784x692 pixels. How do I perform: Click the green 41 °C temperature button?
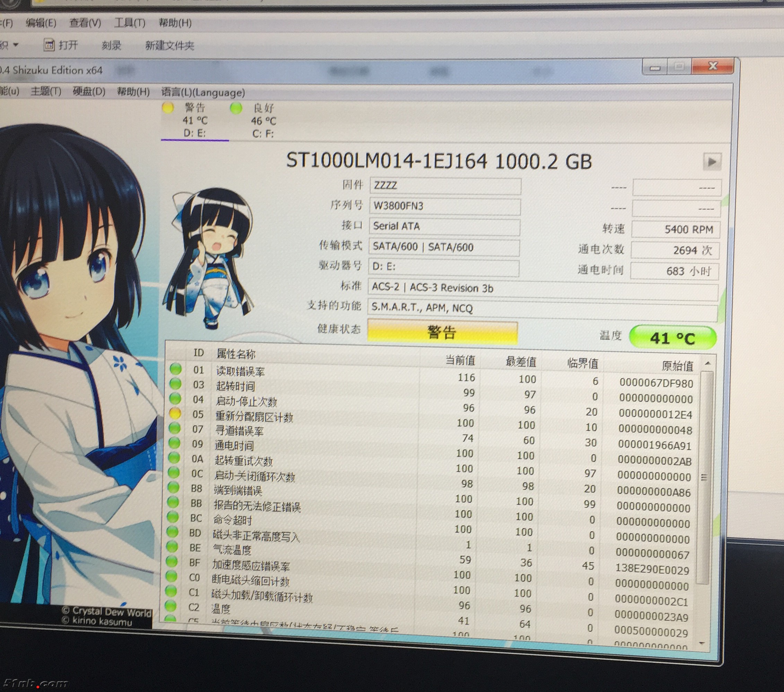pos(672,338)
